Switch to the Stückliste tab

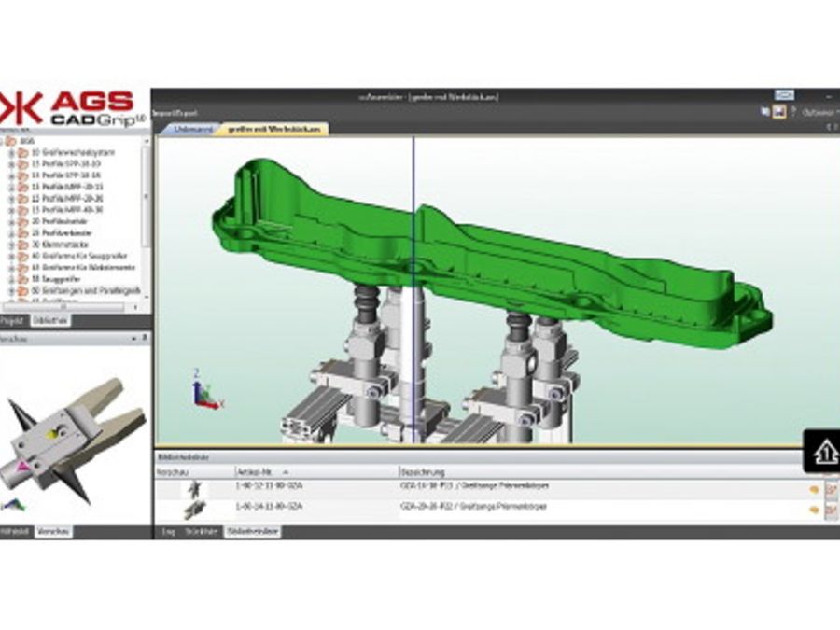[x=201, y=531]
